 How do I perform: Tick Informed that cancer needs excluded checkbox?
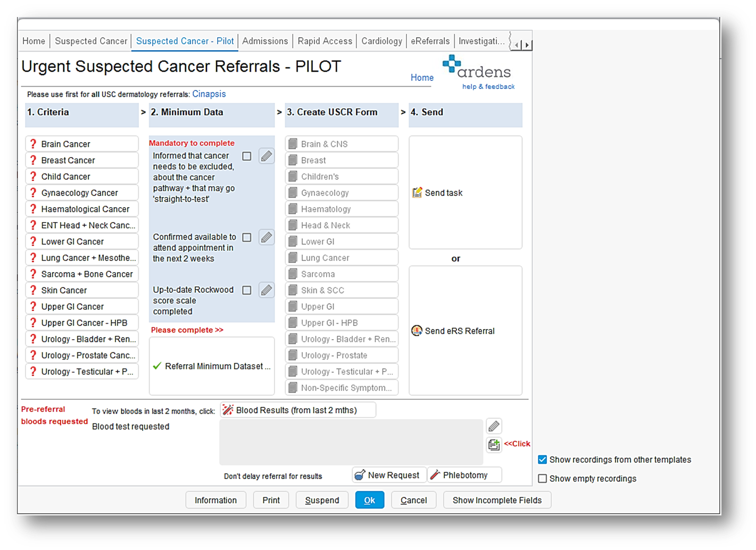[247, 156]
